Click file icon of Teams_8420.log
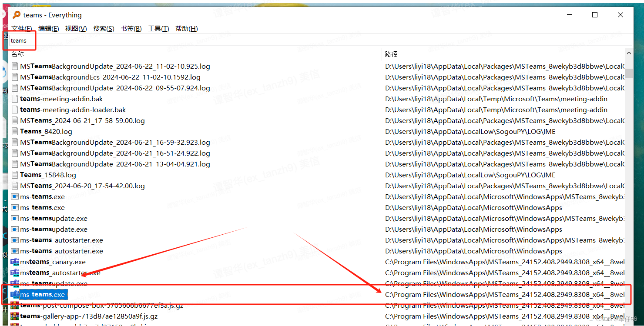This screenshot has height=326, width=644. [15, 132]
